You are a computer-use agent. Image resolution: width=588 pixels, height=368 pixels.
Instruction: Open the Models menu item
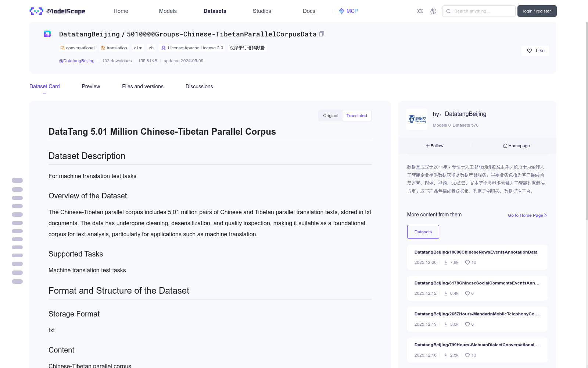(x=168, y=11)
